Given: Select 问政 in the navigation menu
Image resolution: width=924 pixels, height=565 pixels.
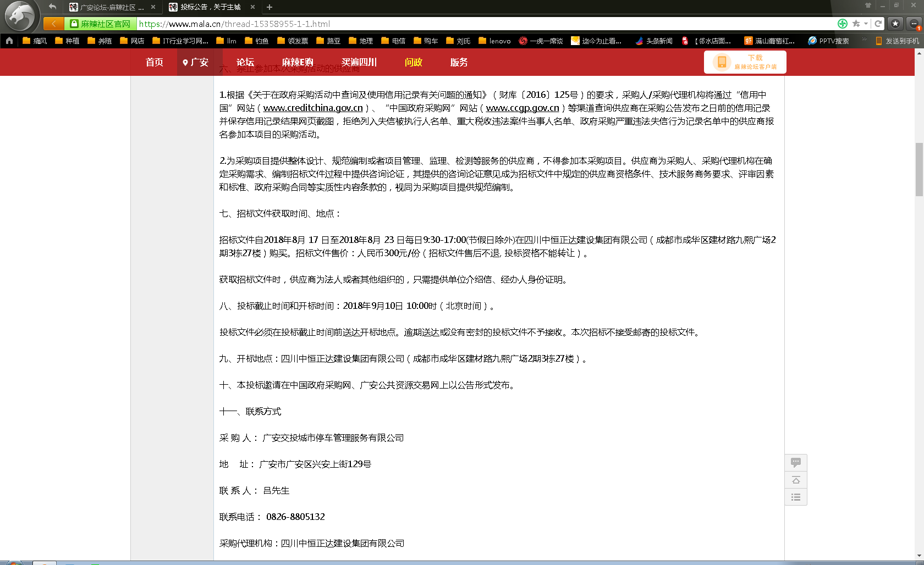Looking at the screenshot, I should pyautogui.click(x=413, y=62).
